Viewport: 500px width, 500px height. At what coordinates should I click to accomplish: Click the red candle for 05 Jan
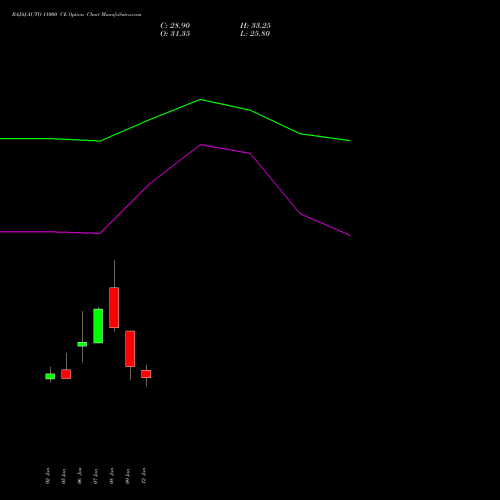pyautogui.click(x=66, y=374)
